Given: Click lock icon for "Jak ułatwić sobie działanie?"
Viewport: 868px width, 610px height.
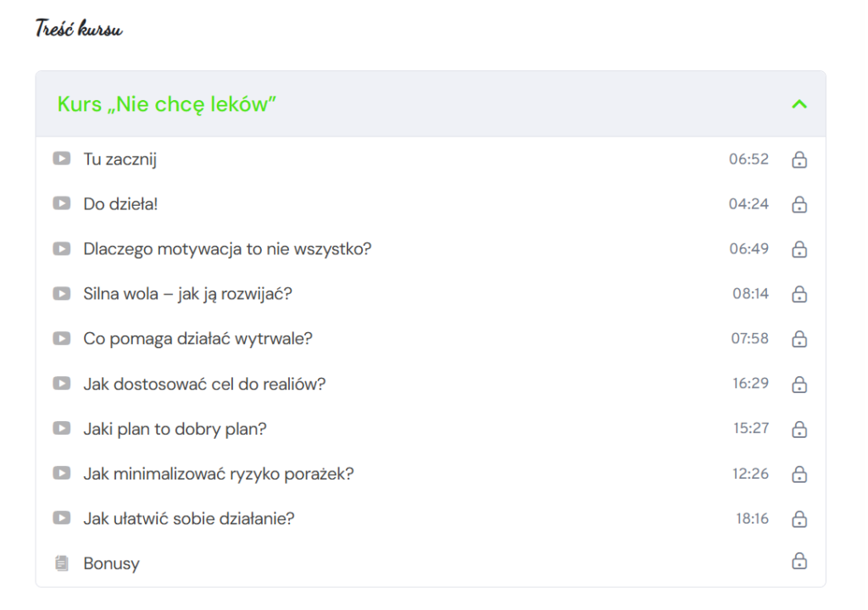Looking at the screenshot, I should point(798,518).
